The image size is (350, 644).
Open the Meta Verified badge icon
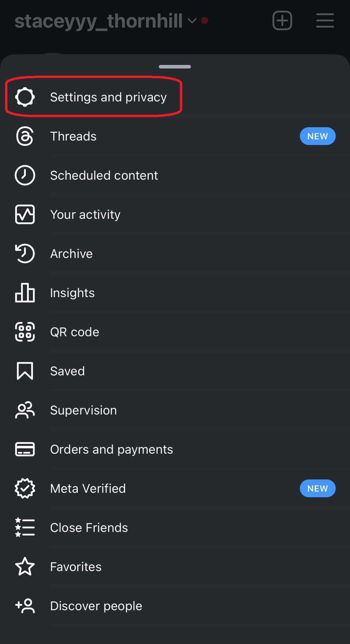coord(25,488)
